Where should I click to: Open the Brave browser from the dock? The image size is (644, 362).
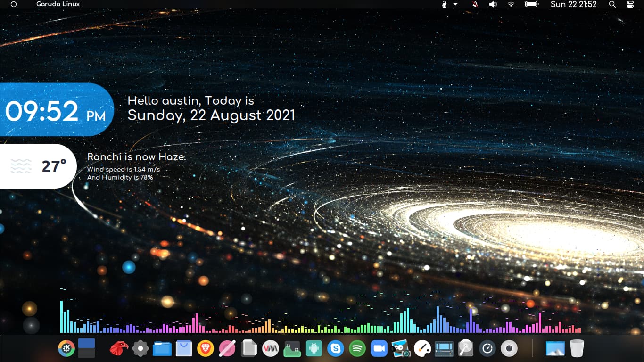tap(206, 348)
